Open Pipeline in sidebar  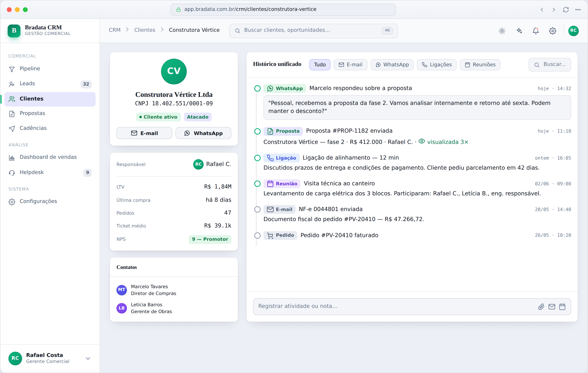50,69
